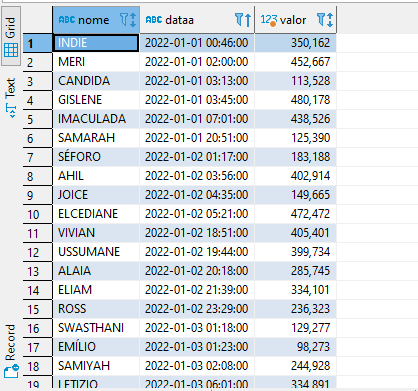Image resolution: width=418 pixels, height=391 pixels.
Task: Select date cell 2022-01-02 19:44:00
Action: (x=197, y=252)
